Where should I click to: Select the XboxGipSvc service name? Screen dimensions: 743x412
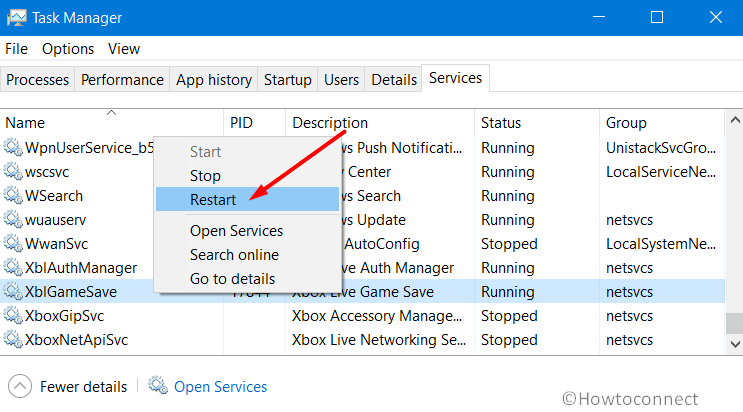pos(64,316)
